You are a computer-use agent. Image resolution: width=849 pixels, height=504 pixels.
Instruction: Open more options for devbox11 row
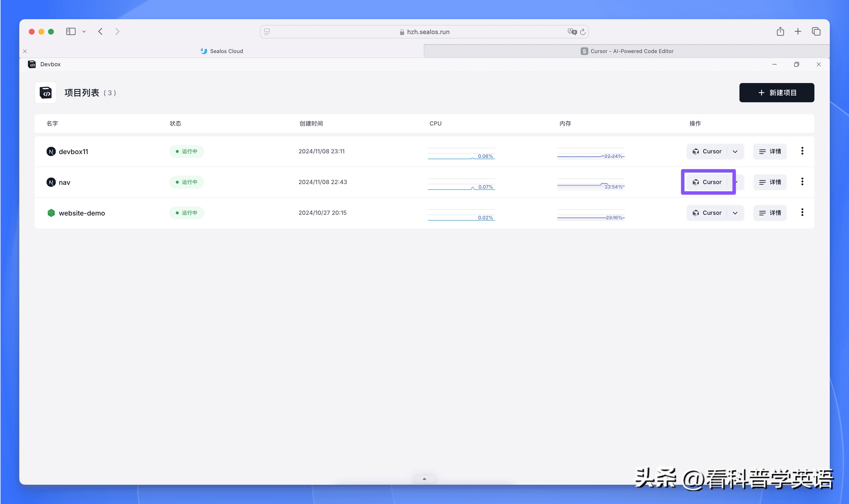click(x=802, y=151)
